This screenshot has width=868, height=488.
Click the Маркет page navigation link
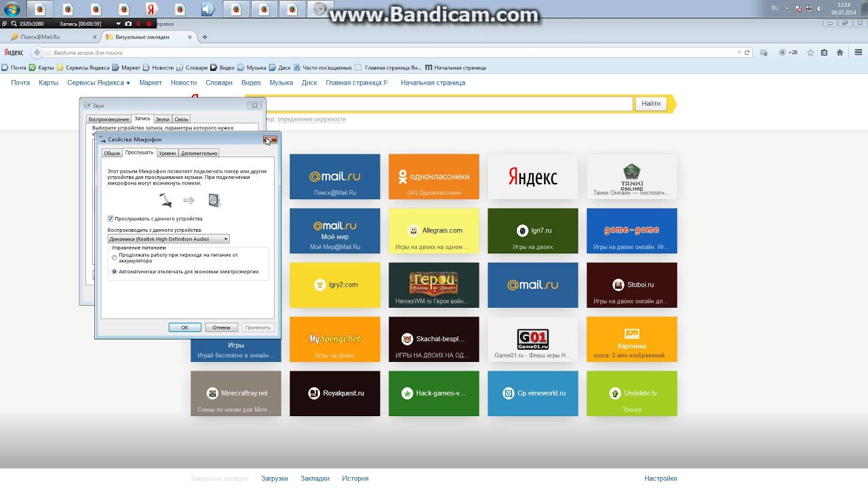pyautogui.click(x=151, y=83)
